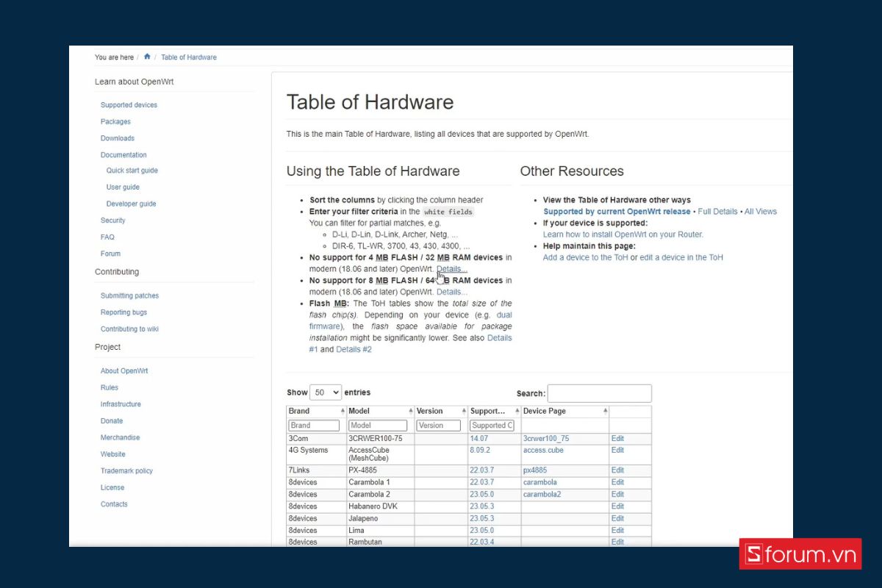Open Details link for 8 MB flash devices
This screenshot has height=588, width=882.
451,292
